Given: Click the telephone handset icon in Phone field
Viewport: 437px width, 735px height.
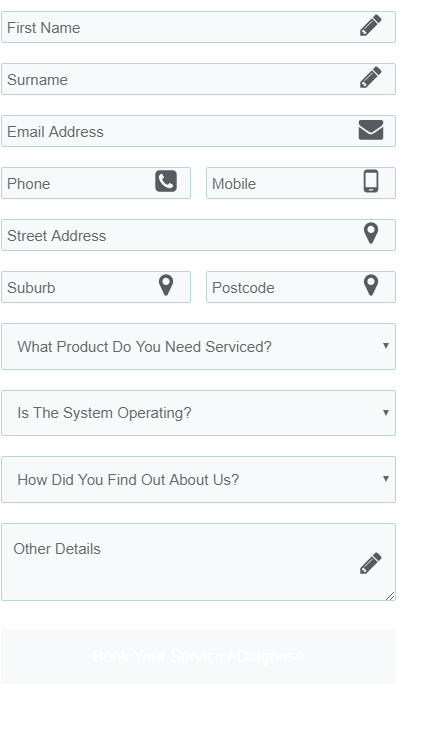Looking at the screenshot, I should point(166,181).
